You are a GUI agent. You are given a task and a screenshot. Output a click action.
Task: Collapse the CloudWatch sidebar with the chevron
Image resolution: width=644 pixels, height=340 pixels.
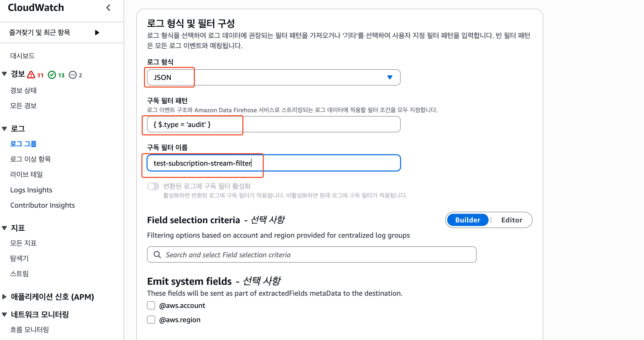pos(108,8)
